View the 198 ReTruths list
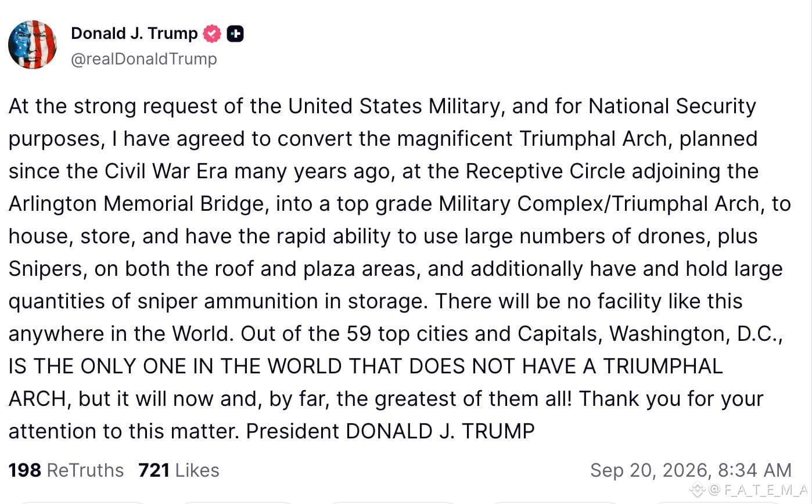The height and width of the screenshot is (504, 812). pos(66,470)
